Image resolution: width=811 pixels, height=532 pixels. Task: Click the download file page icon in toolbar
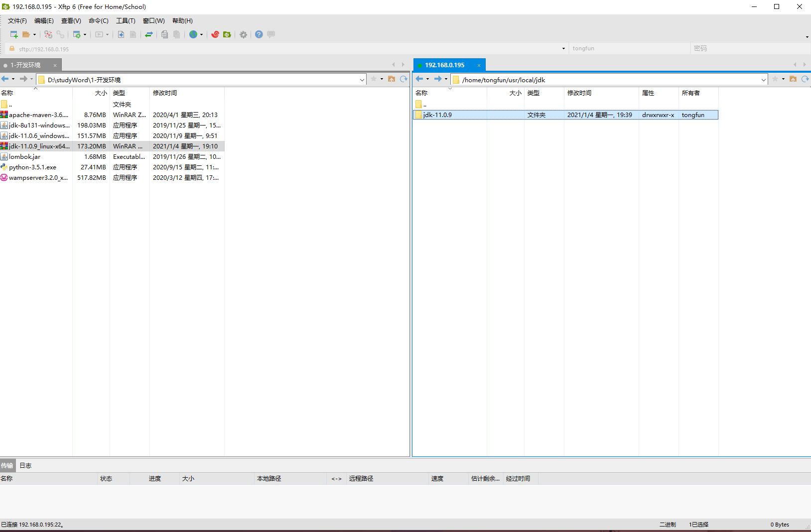[x=121, y=34]
